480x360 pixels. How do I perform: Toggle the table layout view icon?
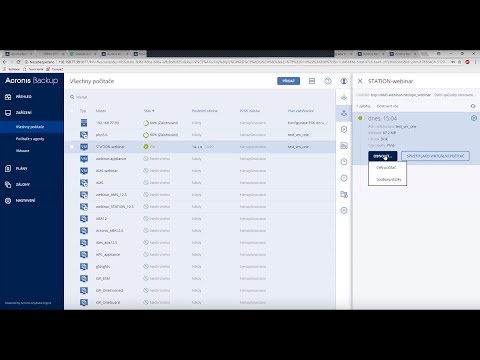coord(312,81)
